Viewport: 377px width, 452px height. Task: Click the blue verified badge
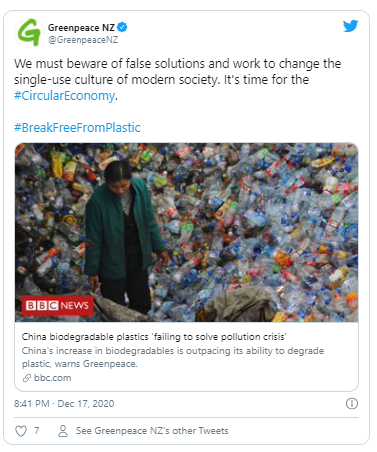(122, 27)
